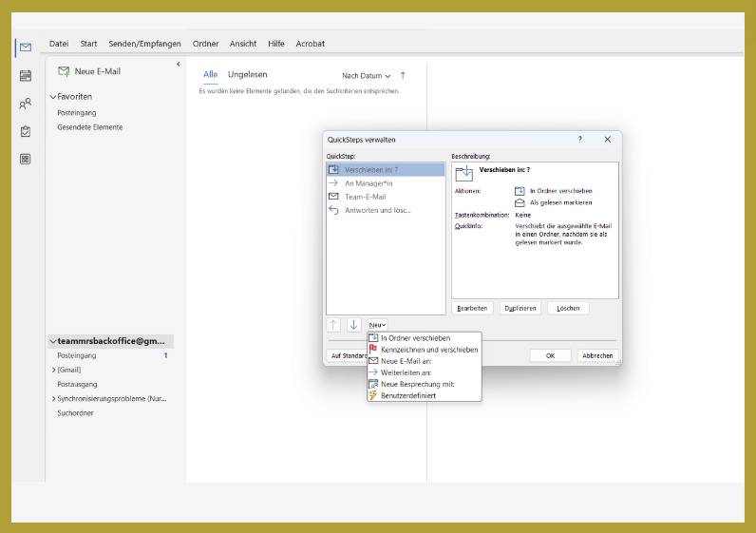The height and width of the screenshot is (533, 756).
Task: Collapse the Favoriten section
Action: 53,97
